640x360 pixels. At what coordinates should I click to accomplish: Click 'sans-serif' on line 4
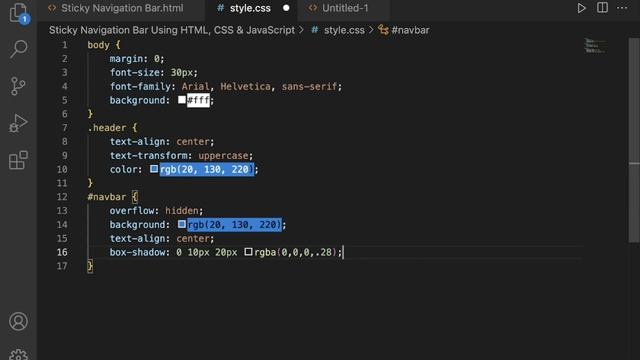309,87
